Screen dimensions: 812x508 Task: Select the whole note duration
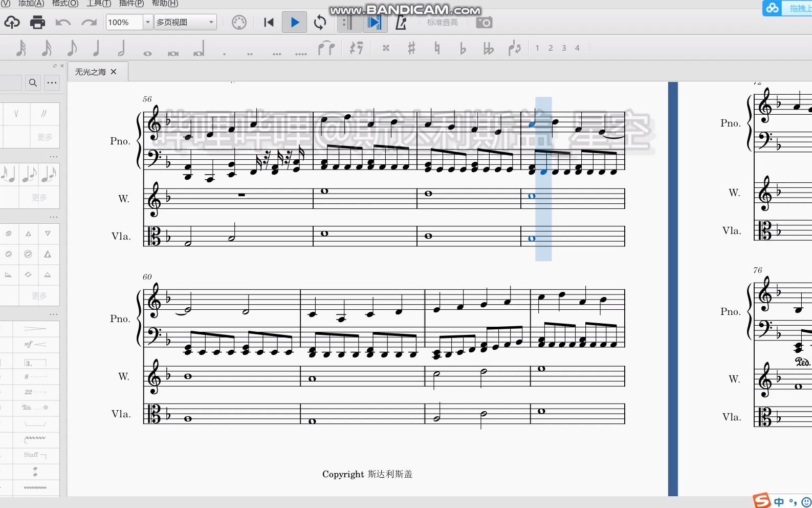click(x=147, y=53)
